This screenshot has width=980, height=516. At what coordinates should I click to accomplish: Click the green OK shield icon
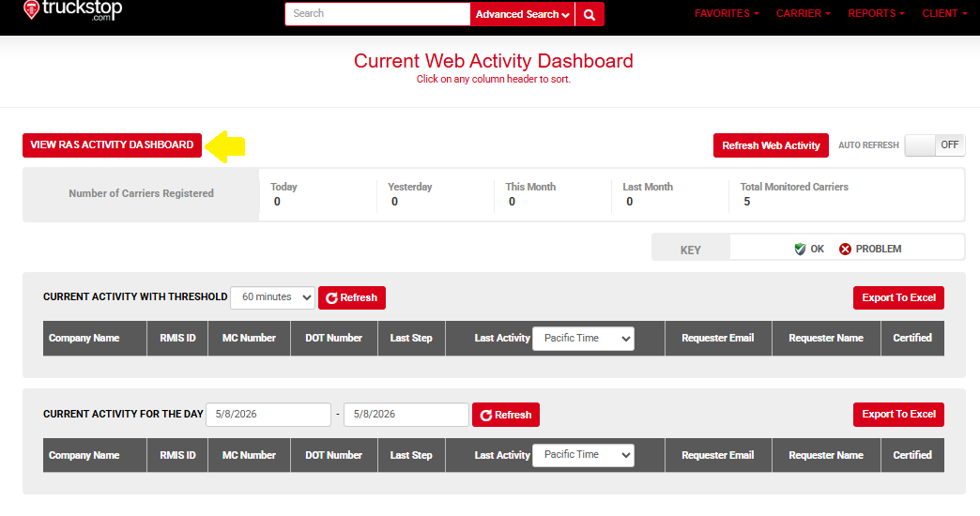(x=800, y=250)
